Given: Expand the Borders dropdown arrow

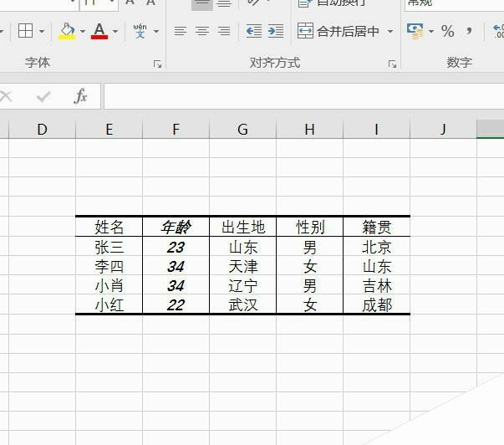Looking at the screenshot, I should point(42,31).
